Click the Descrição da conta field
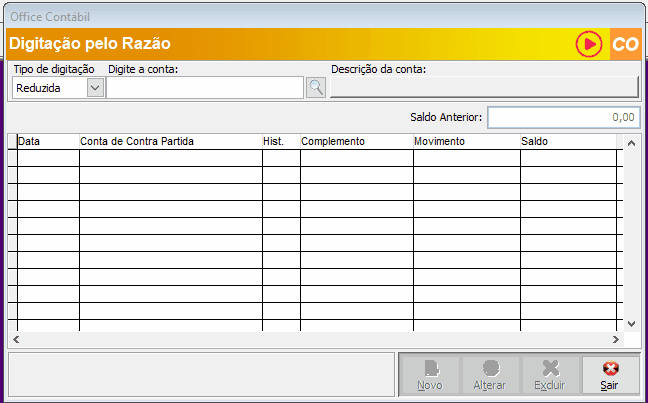Image resolution: width=648 pixels, height=403 pixels. point(484,88)
